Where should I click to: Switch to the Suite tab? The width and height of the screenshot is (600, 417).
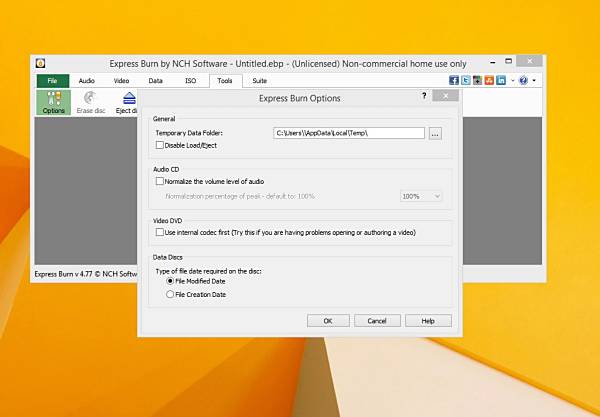pyautogui.click(x=259, y=81)
